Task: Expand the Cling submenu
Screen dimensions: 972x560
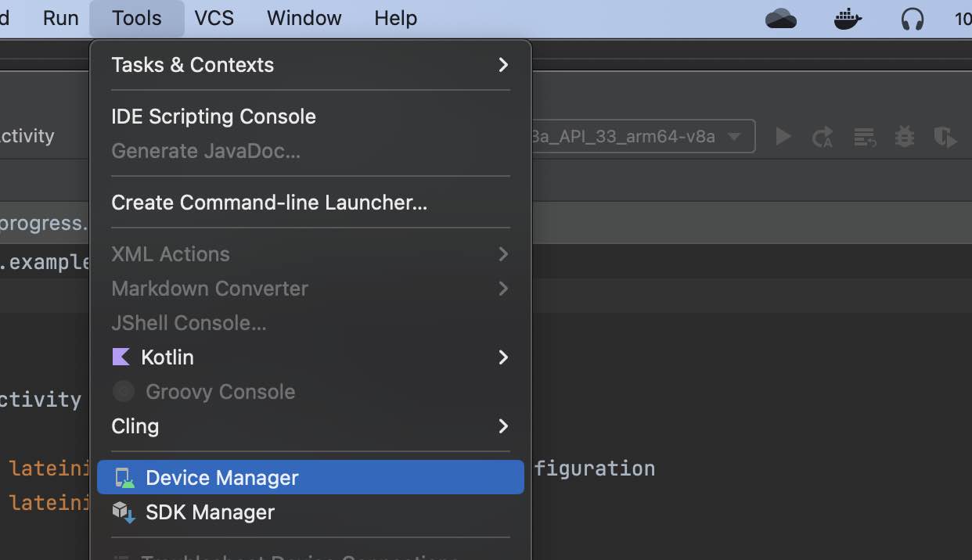Action: click(503, 426)
